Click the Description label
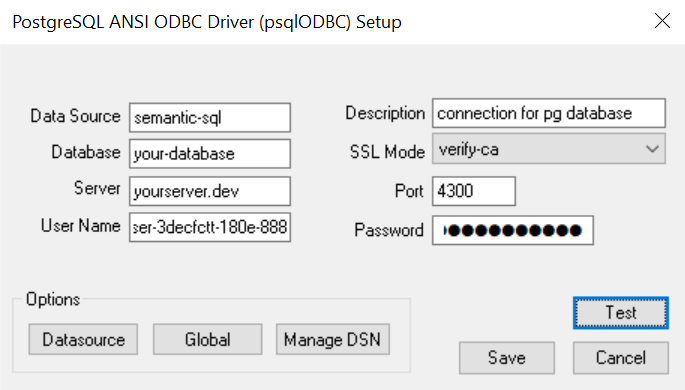The height and width of the screenshot is (390, 685). pyautogui.click(x=385, y=113)
